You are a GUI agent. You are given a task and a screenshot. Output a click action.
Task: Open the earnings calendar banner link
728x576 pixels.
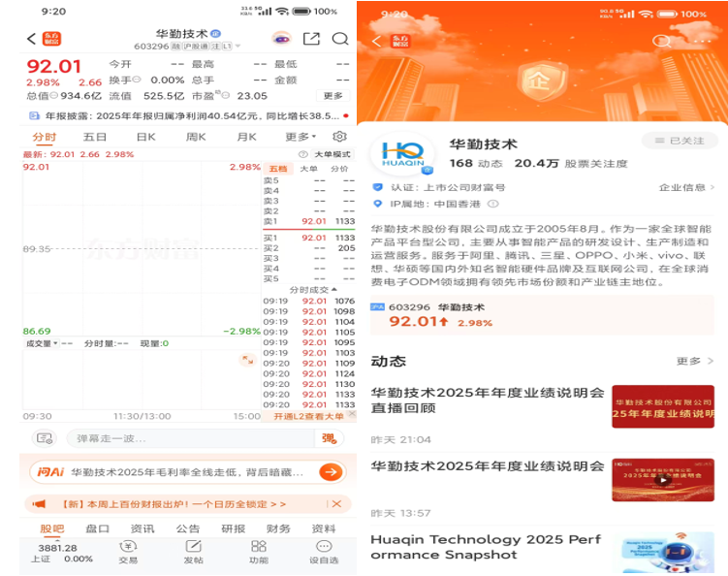[x=174, y=504]
